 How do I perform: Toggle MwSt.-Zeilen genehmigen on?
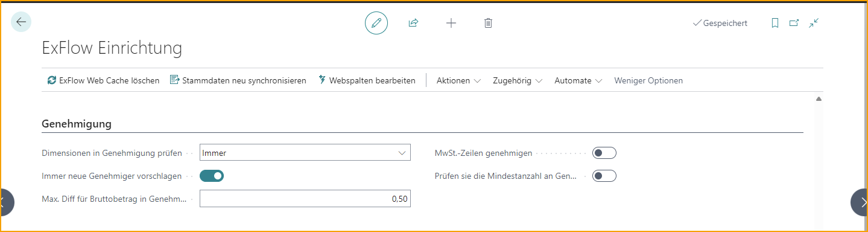tap(604, 153)
